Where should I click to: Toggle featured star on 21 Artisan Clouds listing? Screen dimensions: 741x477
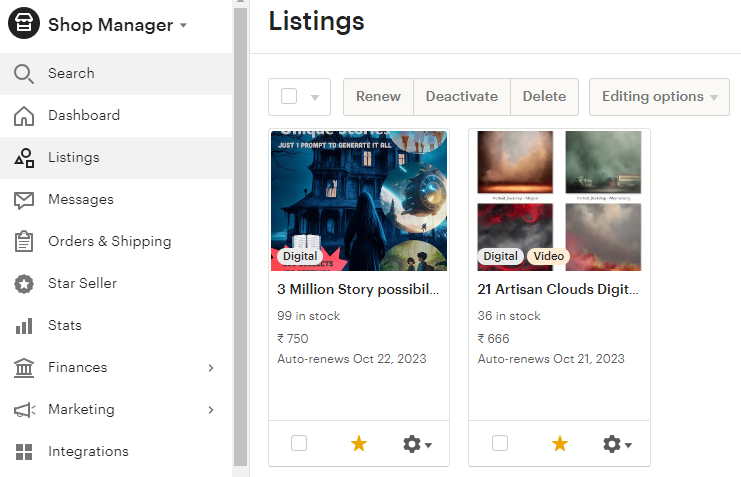coord(560,443)
